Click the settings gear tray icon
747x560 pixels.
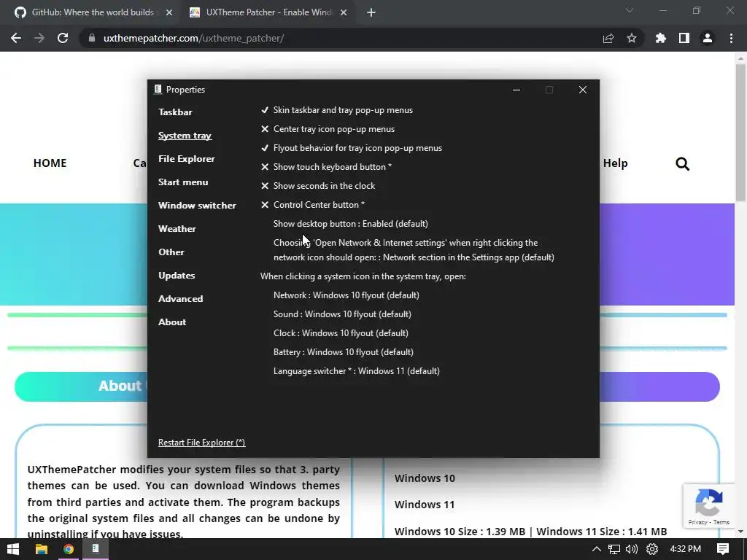[x=652, y=549]
